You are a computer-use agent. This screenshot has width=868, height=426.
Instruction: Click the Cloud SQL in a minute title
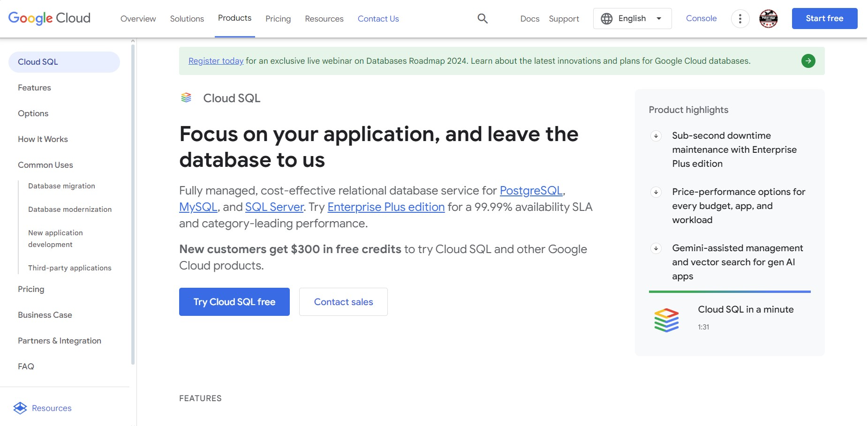click(746, 309)
